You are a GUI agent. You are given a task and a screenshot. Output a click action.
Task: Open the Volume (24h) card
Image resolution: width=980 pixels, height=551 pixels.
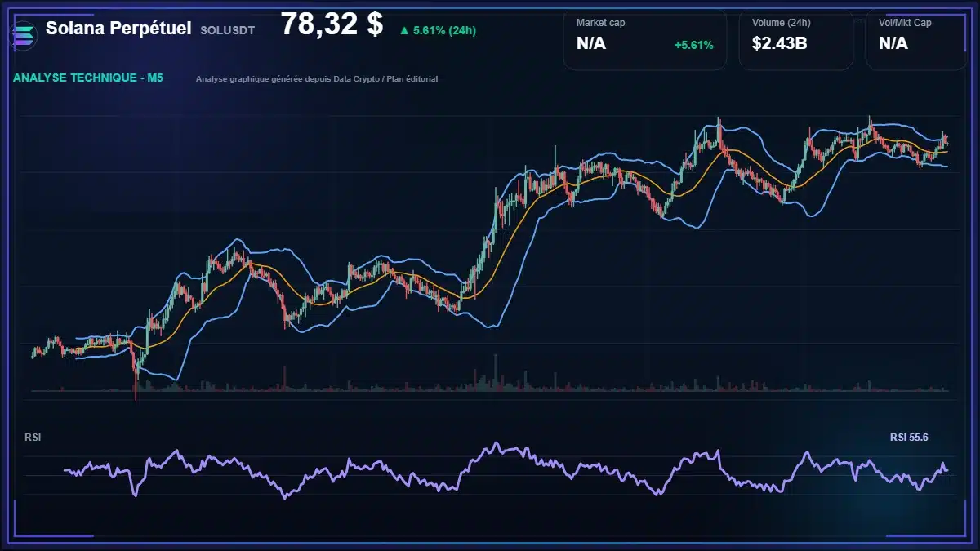796,38
